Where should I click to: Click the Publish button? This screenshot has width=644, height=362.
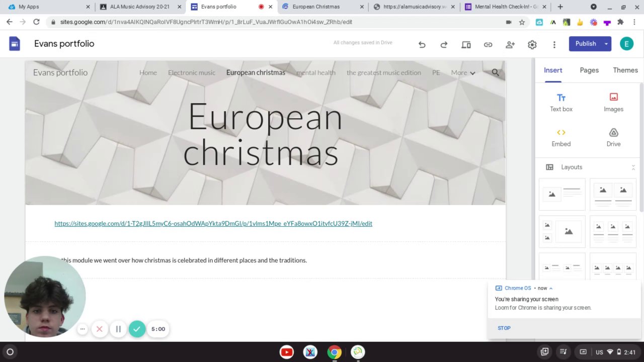click(x=586, y=44)
